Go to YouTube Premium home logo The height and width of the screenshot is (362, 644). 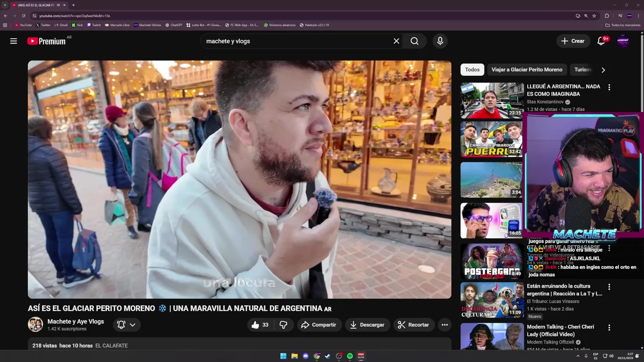coord(46,41)
